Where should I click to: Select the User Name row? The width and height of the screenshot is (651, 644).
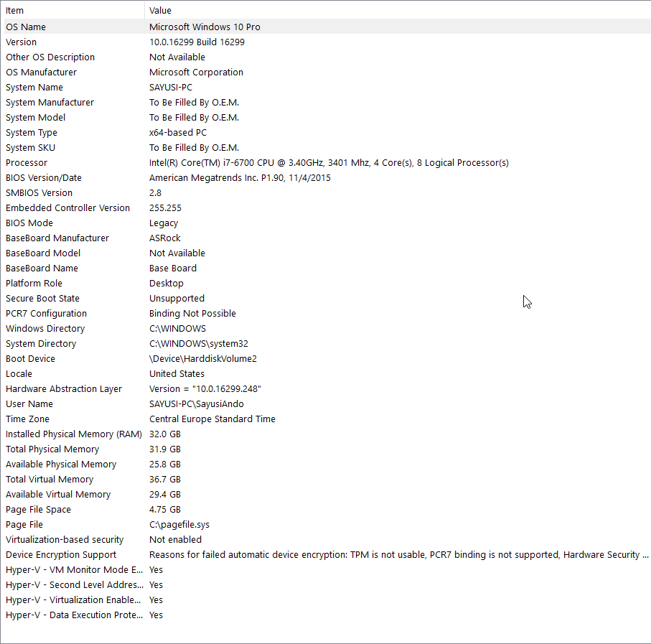327,404
